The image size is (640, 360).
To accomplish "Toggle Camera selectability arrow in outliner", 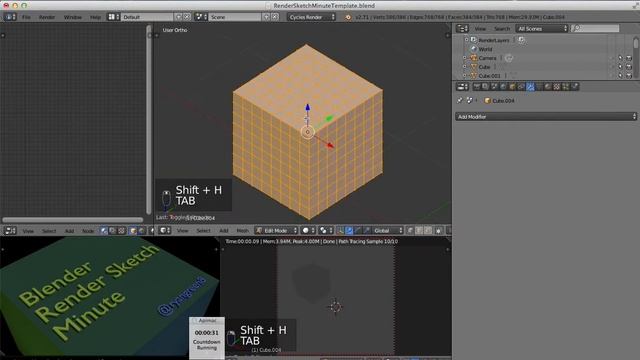I will (620, 58).
